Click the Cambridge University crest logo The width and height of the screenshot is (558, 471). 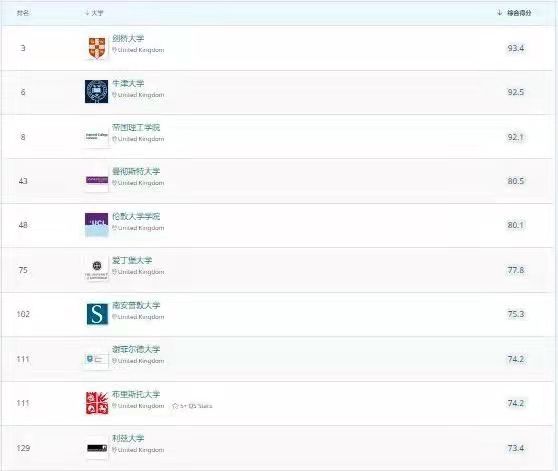click(97, 48)
